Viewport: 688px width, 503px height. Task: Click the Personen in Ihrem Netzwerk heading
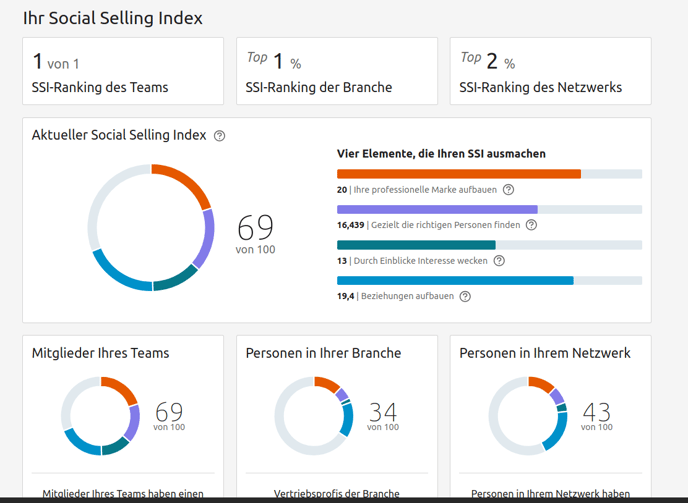[x=545, y=353]
